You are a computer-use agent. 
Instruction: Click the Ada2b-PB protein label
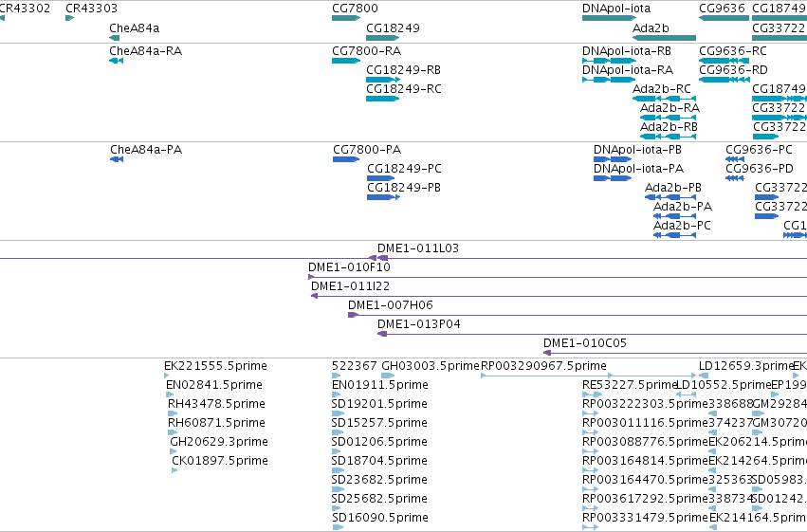coord(673,188)
